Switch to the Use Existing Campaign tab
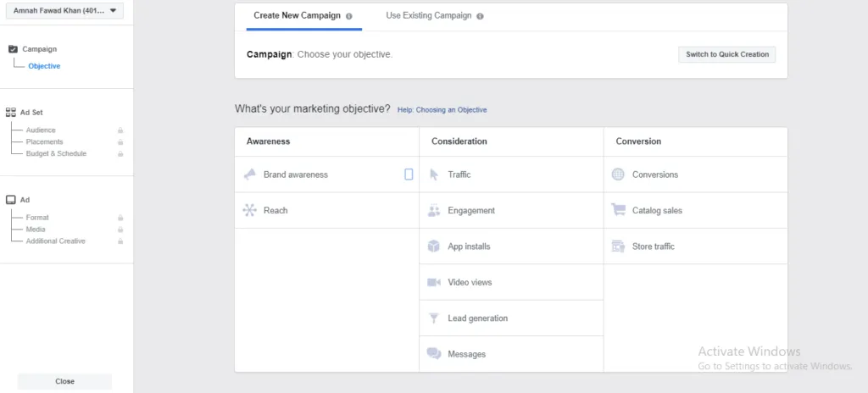This screenshot has height=393, width=868. pos(435,15)
